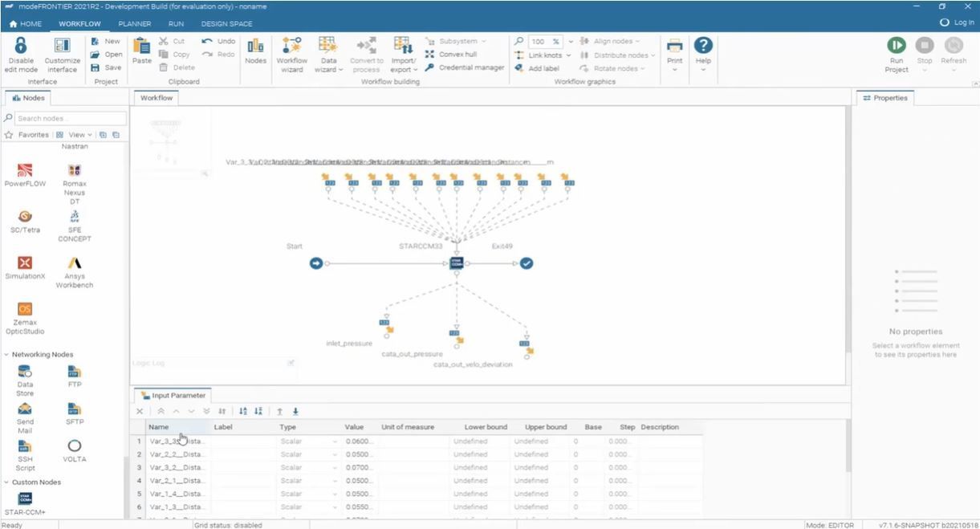The height and width of the screenshot is (529, 980).
Task: Open a project file
Action: [106, 55]
